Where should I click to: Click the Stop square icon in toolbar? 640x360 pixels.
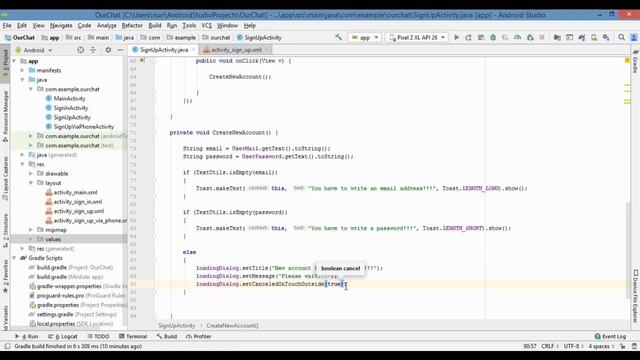[x=542, y=37]
